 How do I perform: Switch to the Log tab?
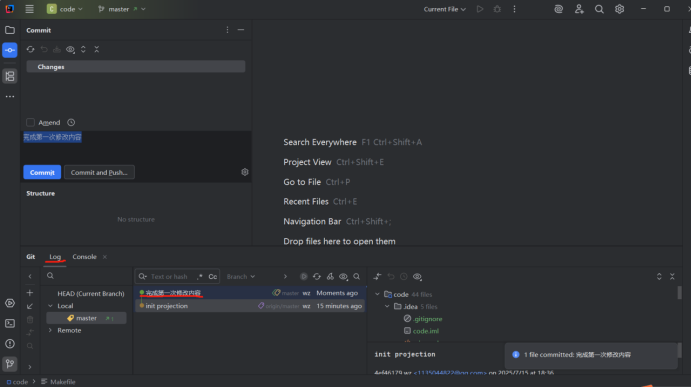(x=55, y=257)
